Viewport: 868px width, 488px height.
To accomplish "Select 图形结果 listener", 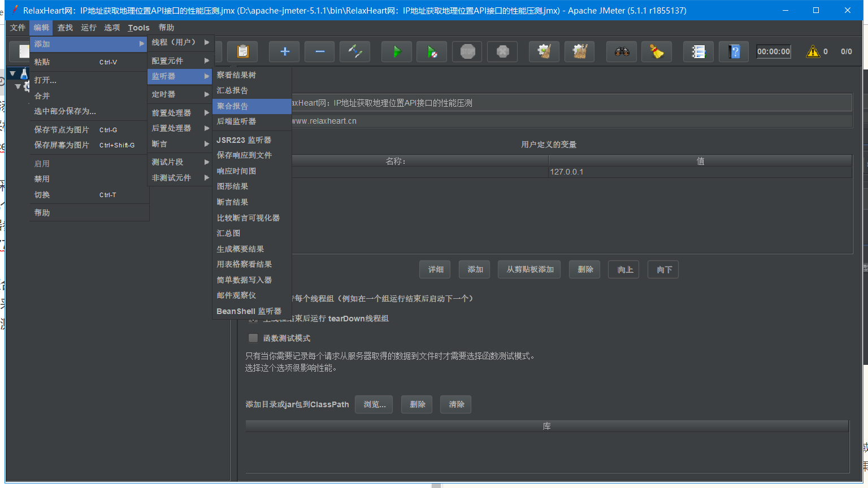I will point(252,186).
